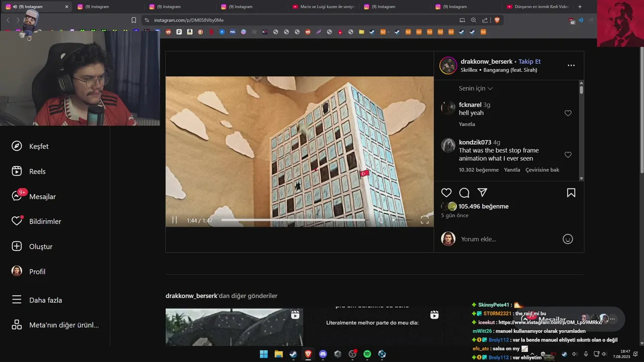Click Yanıtla under fcknarel's comment
Image resolution: width=644 pixels, height=362 pixels.
(x=467, y=124)
